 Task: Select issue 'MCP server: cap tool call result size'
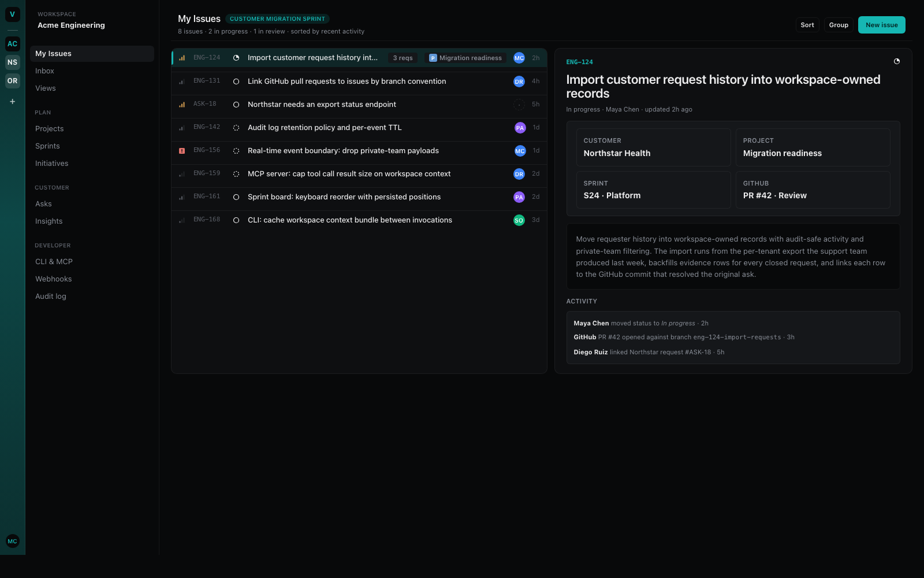pyautogui.click(x=359, y=174)
